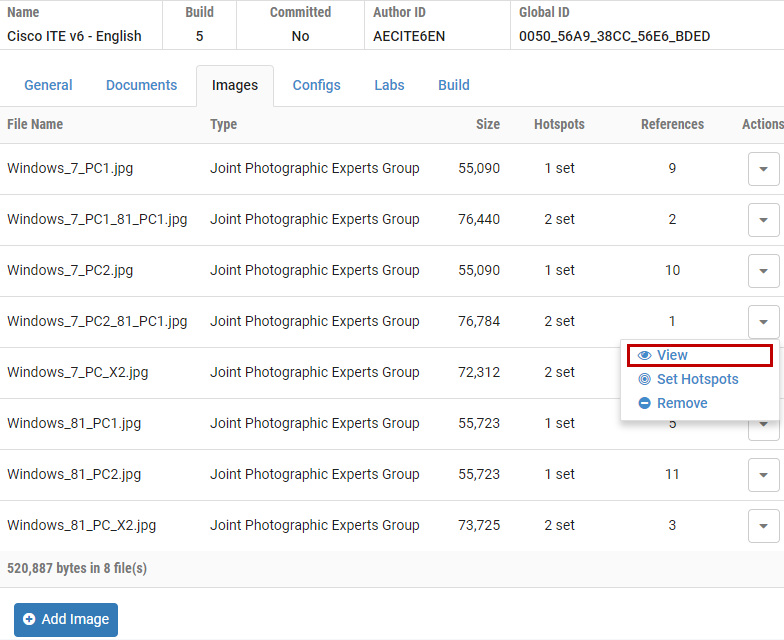Click the Committed value No
The height and width of the screenshot is (640, 784).
click(300, 36)
